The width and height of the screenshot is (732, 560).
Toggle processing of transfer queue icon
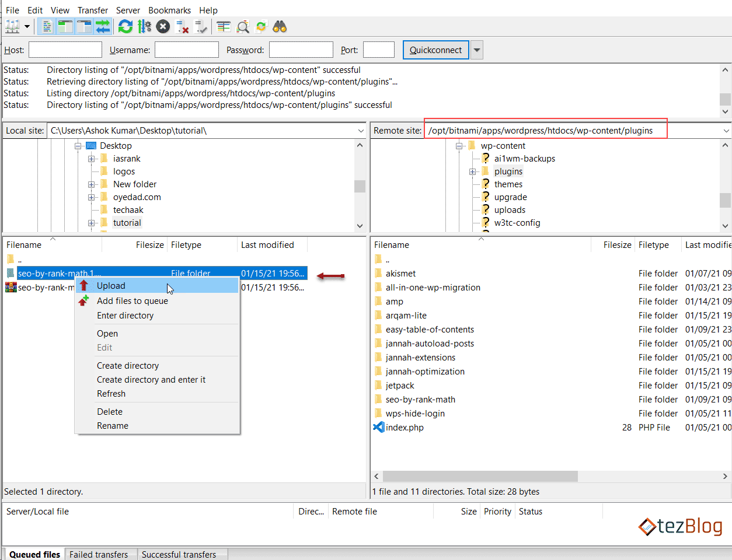tap(144, 26)
